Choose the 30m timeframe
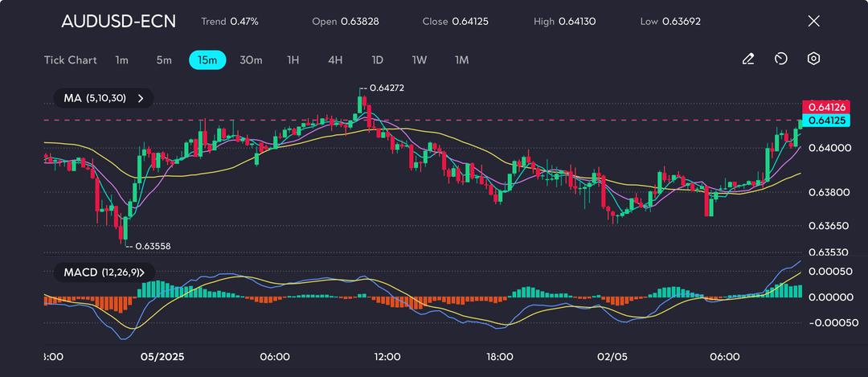Image resolution: width=868 pixels, height=377 pixels. (251, 59)
